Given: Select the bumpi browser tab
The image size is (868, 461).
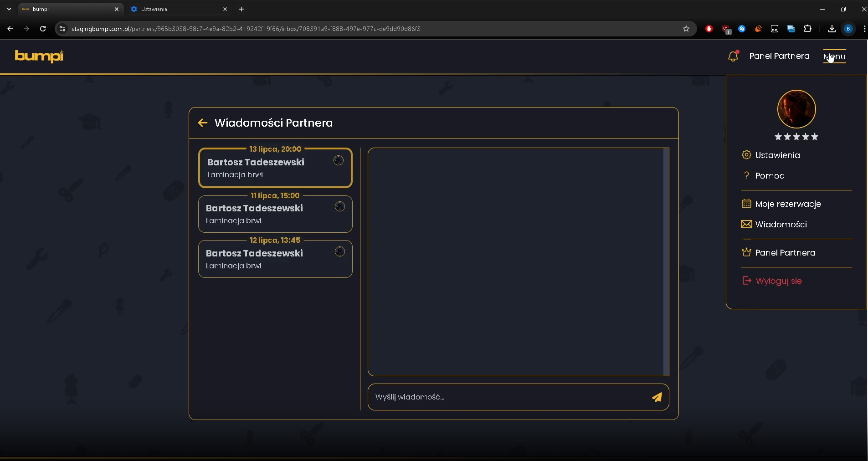Looking at the screenshot, I should (71, 9).
